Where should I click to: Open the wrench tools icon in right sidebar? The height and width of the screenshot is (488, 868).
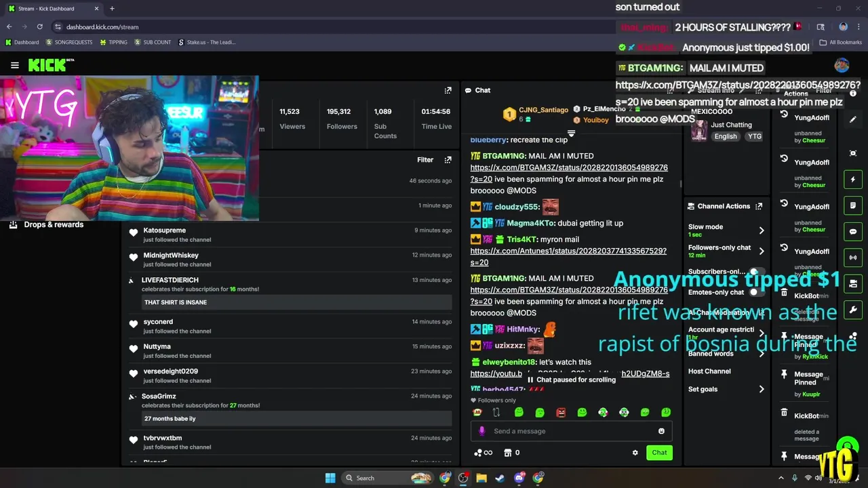[x=853, y=310]
